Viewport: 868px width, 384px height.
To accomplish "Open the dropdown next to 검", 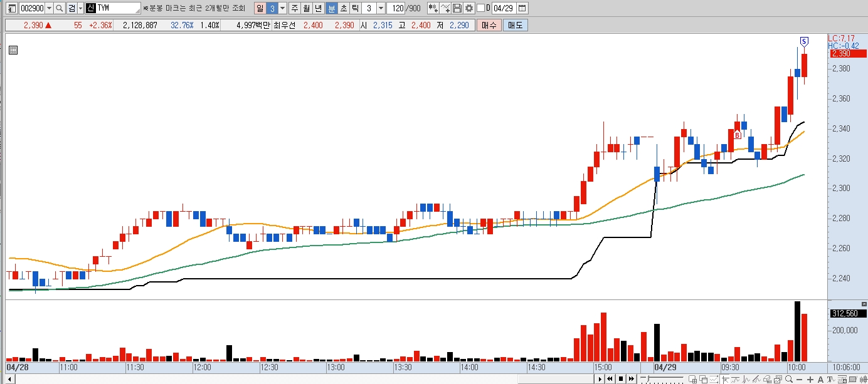I will 80,8.
